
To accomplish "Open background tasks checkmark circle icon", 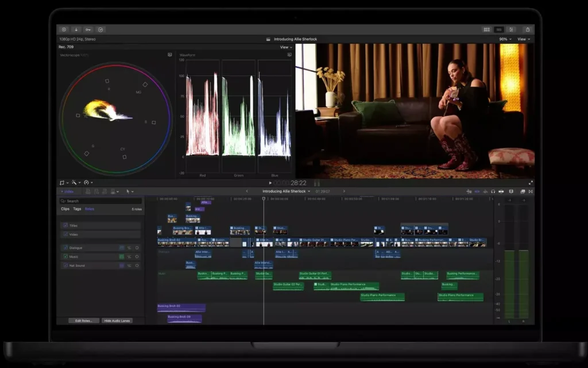I will click(100, 30).
